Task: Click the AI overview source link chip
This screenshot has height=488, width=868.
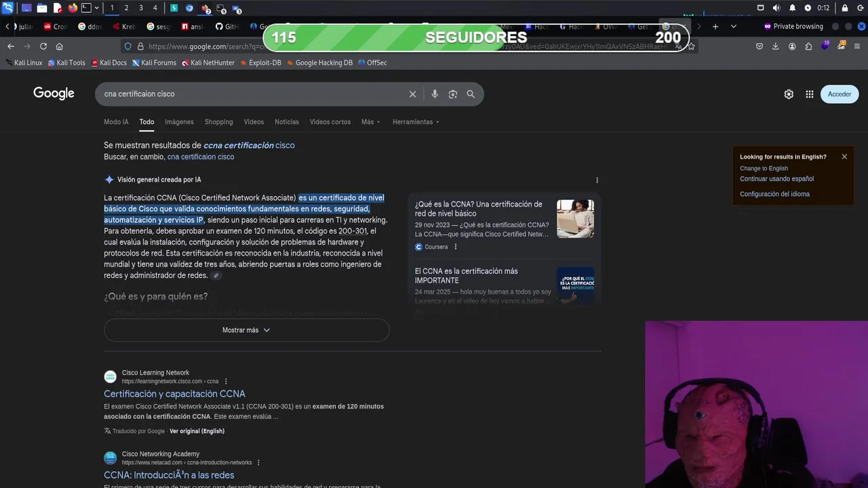Action: click(x=216, y=276)
